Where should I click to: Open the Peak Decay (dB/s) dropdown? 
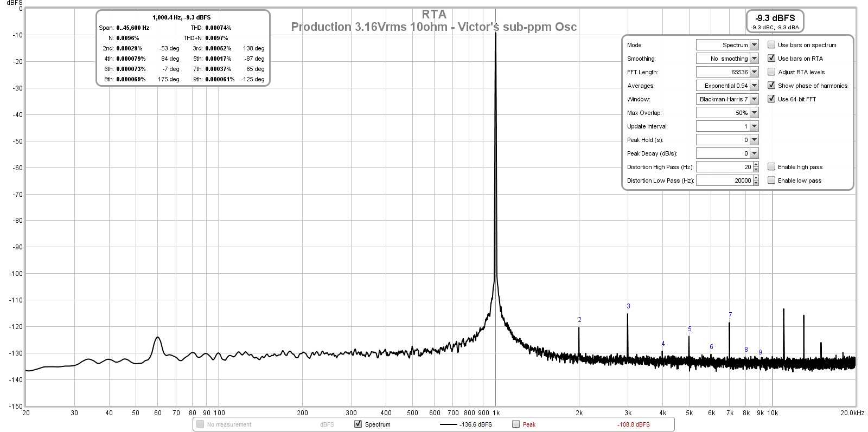tap(727, 153)
